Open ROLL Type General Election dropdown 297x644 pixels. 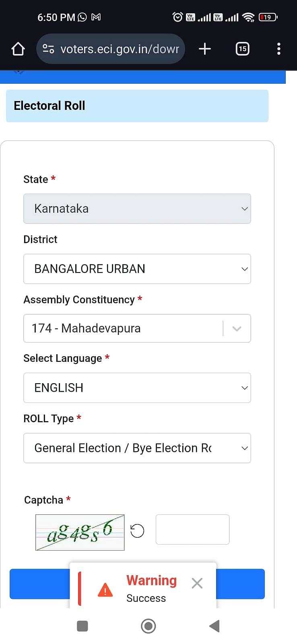(x=137, y=448)
